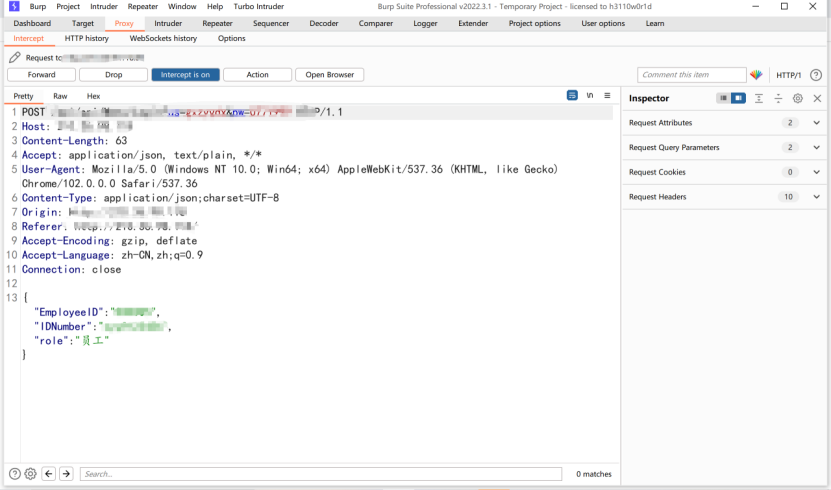Open the User options tab
The width and height of the screenshot is (831, 490).
tap(603, 23)
